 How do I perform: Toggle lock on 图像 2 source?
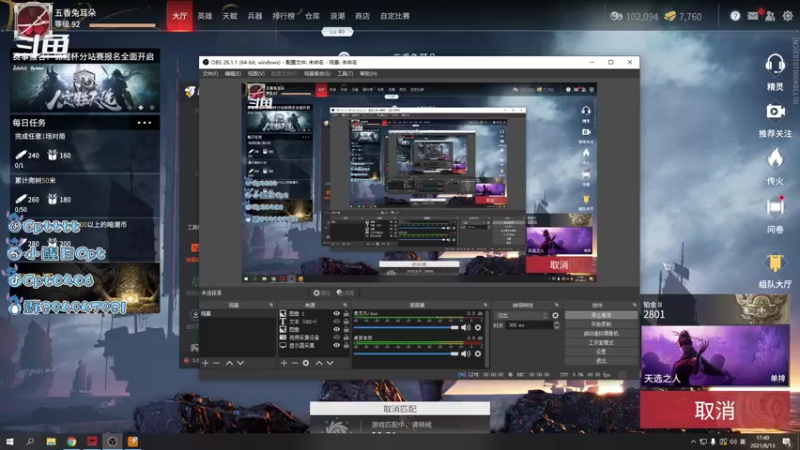346,314
